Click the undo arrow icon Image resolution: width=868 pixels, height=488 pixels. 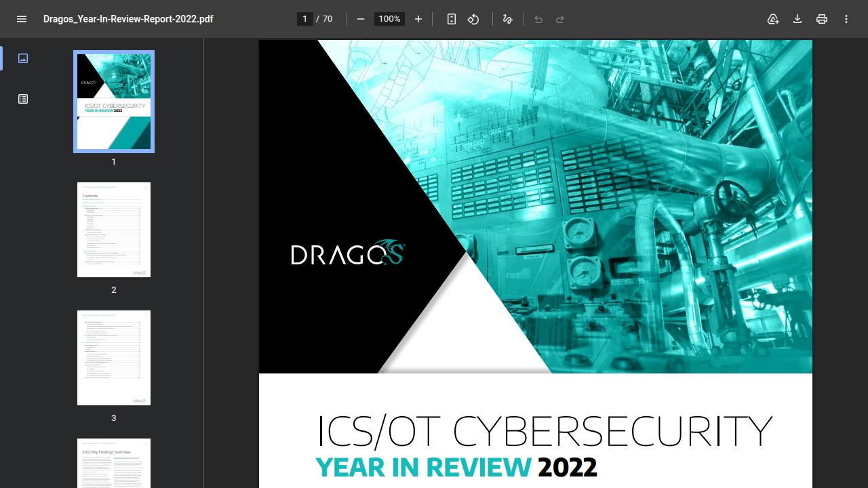(538, 19)
